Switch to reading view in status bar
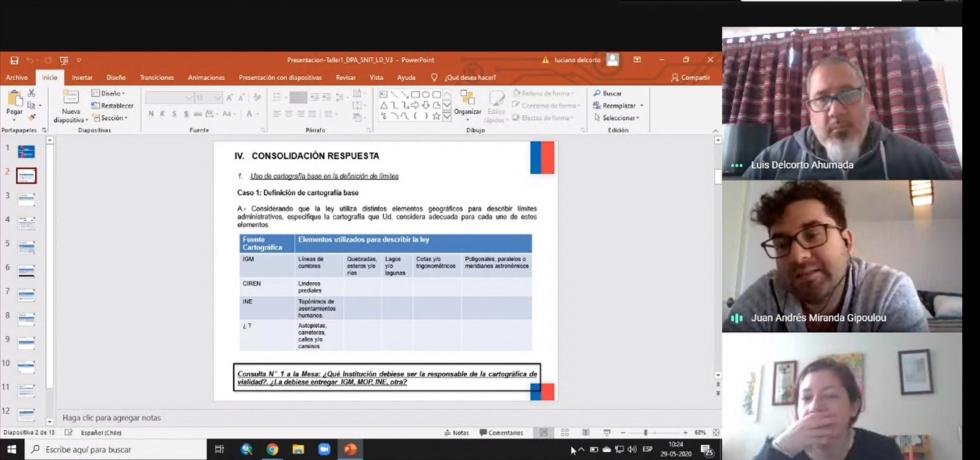 tap(586, 432)
